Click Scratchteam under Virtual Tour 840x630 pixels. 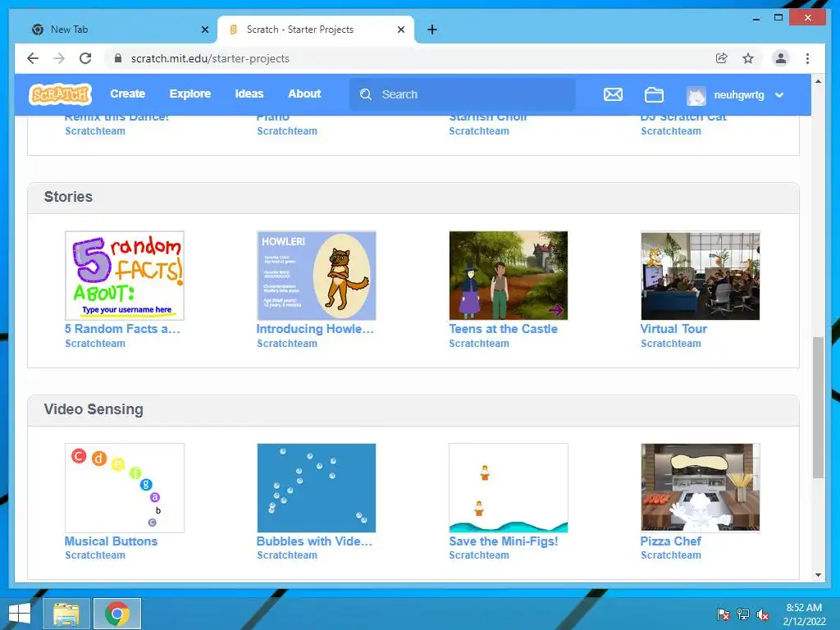point(671,344)
